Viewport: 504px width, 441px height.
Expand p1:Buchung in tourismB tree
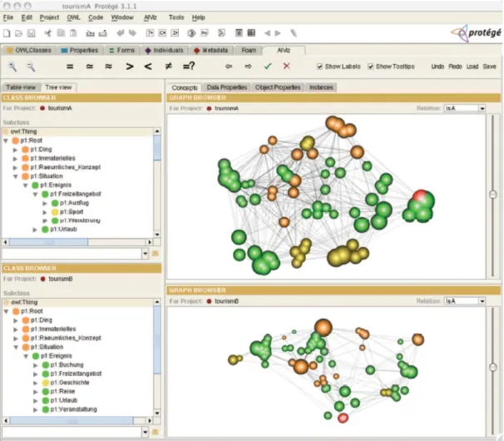pos(36,365)
